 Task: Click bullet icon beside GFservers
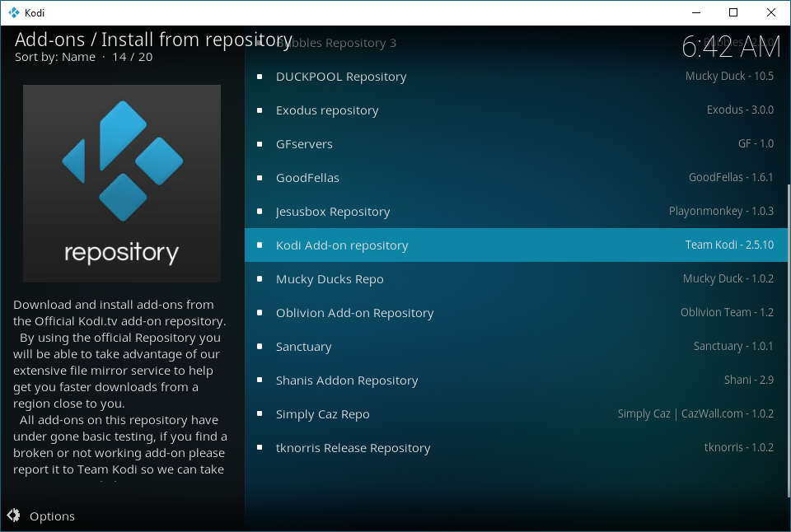pos(260,144)
